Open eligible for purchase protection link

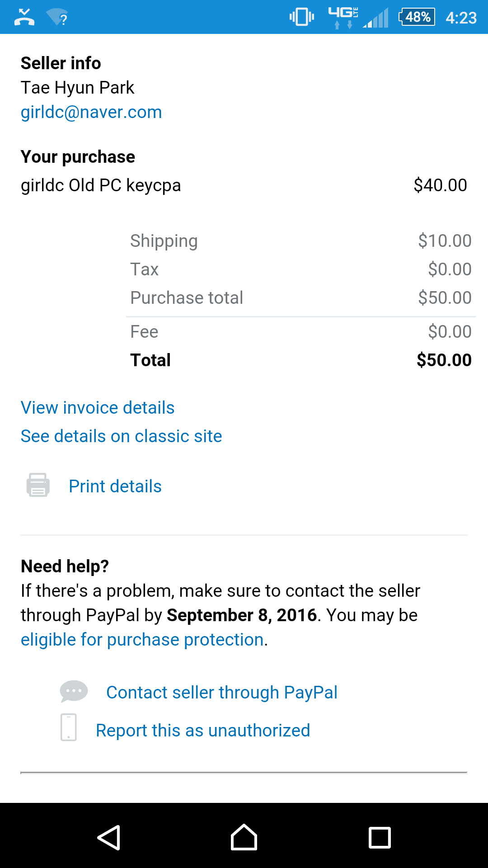142,640
